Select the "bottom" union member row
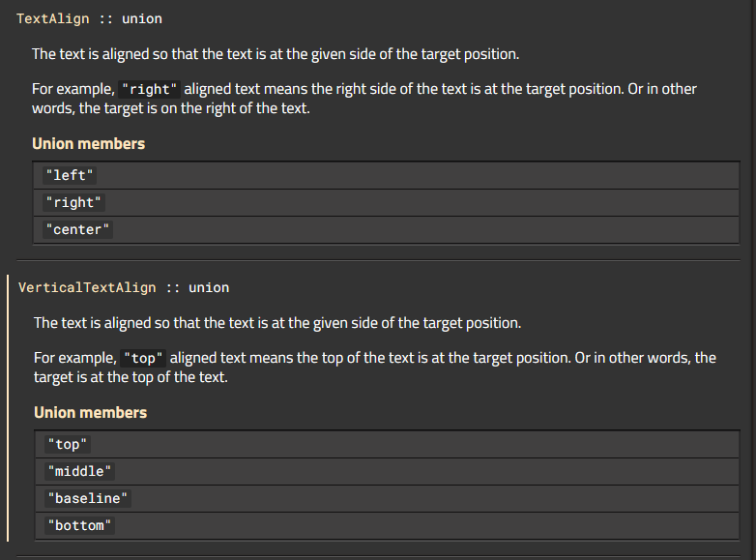 pyautogui.click(x=387, y=525)
